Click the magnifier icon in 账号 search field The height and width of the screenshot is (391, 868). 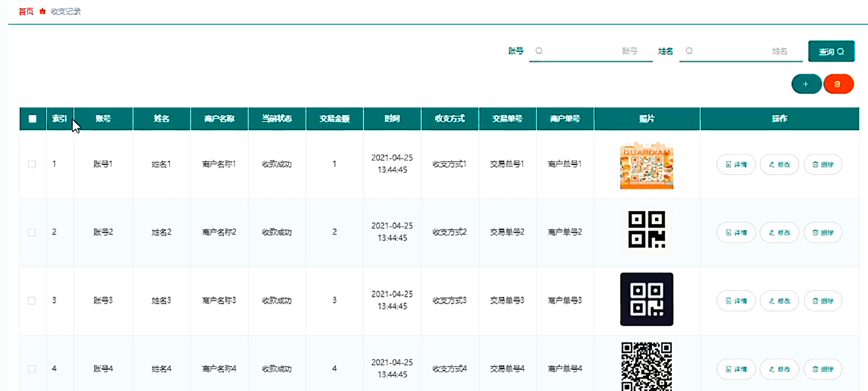point(539,51)
